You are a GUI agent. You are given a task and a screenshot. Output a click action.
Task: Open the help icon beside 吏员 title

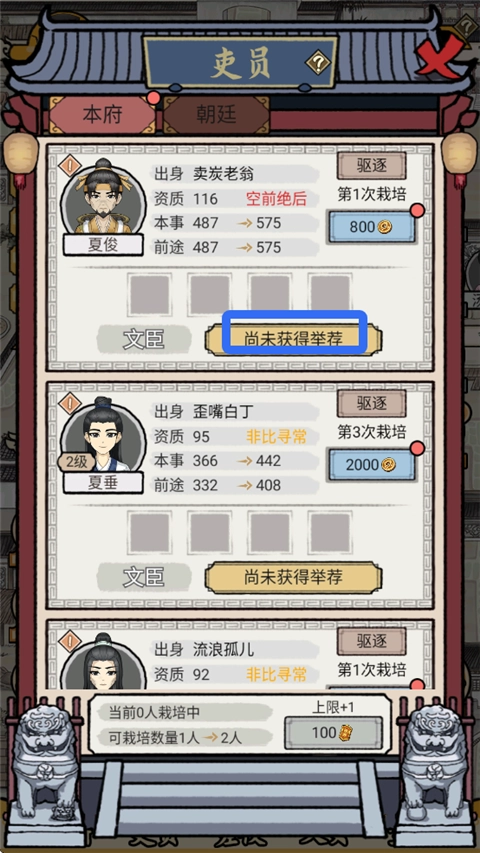click(318, 64)
